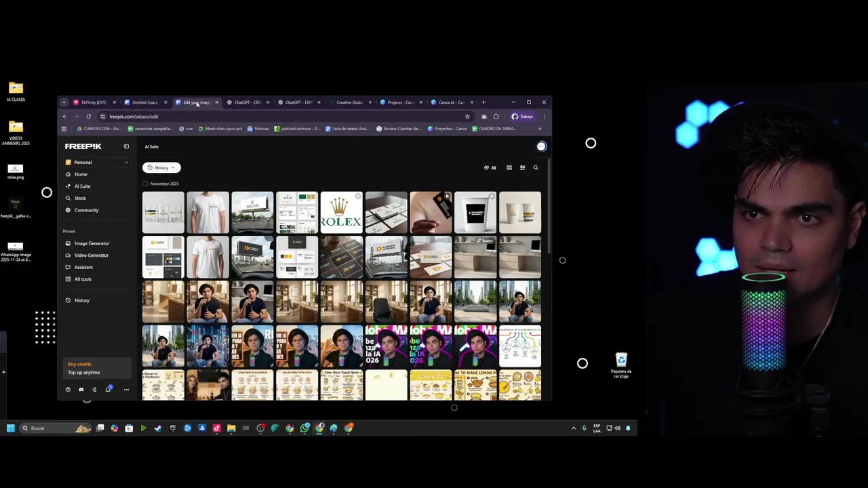Screen dimensions: 868x488
Task: Open Chrome three-dot menu
Action: pyautogui.click(x=544, y=117)
